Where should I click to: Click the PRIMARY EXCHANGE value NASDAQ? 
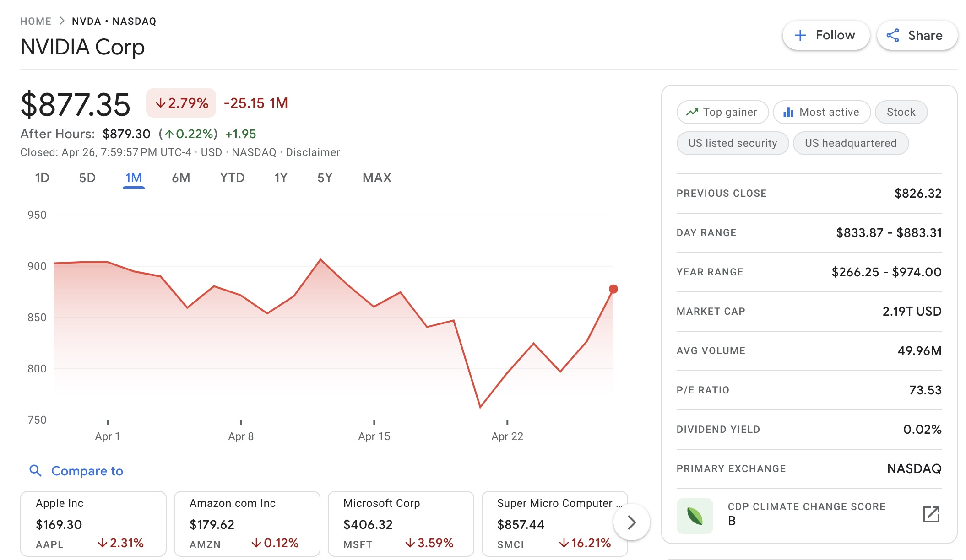point(914,469)
